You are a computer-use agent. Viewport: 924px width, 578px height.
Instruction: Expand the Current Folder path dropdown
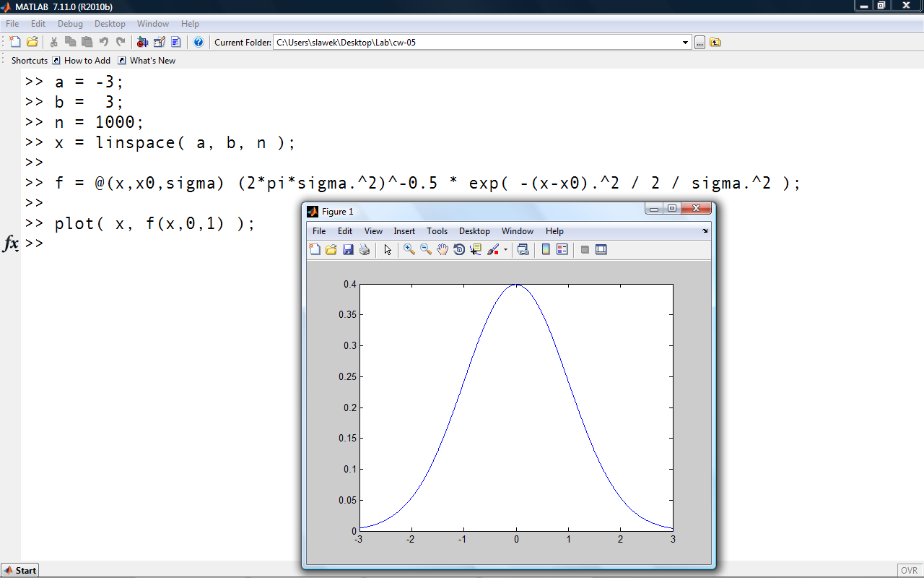[x=686, y=43]
